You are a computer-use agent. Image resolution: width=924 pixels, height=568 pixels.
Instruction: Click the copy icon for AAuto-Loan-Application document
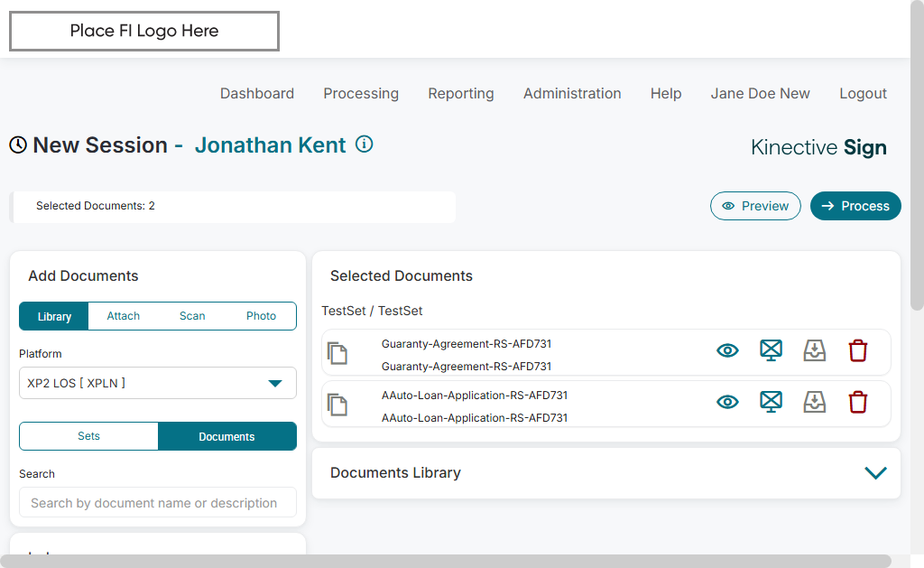click(x=337, y=405)
